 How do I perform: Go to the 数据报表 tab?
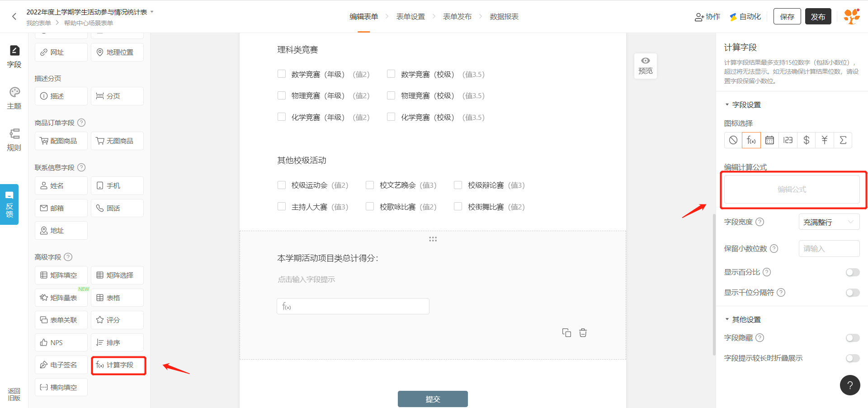504,17
